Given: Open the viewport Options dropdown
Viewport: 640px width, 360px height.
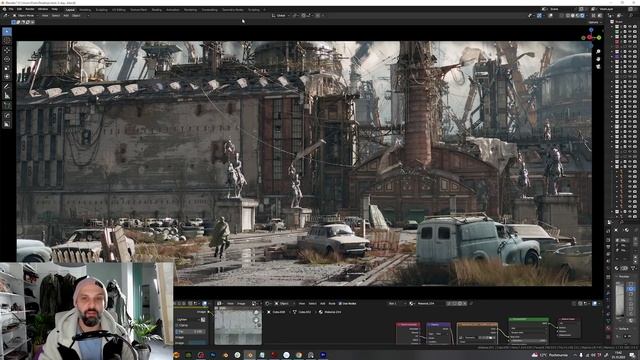Looking at the screenshot, I should pyautogui.click(x=594, y=22).
